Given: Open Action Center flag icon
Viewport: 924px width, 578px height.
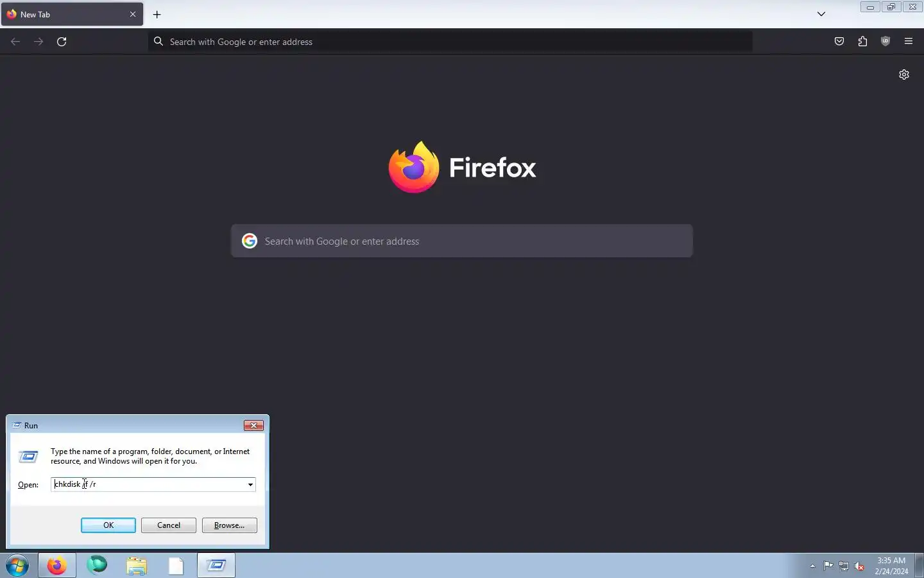Looking at the screenshot, I should pyautogui.click(x=828, y=566).
